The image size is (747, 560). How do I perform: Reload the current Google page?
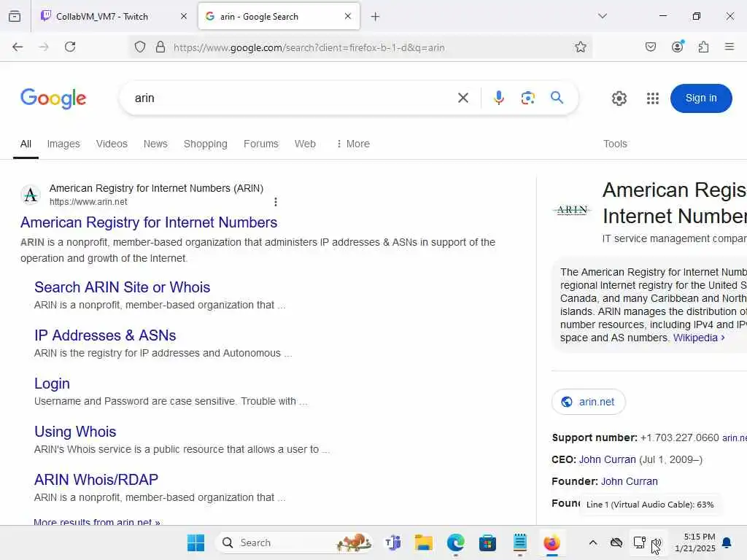click(x=70, y=47)
